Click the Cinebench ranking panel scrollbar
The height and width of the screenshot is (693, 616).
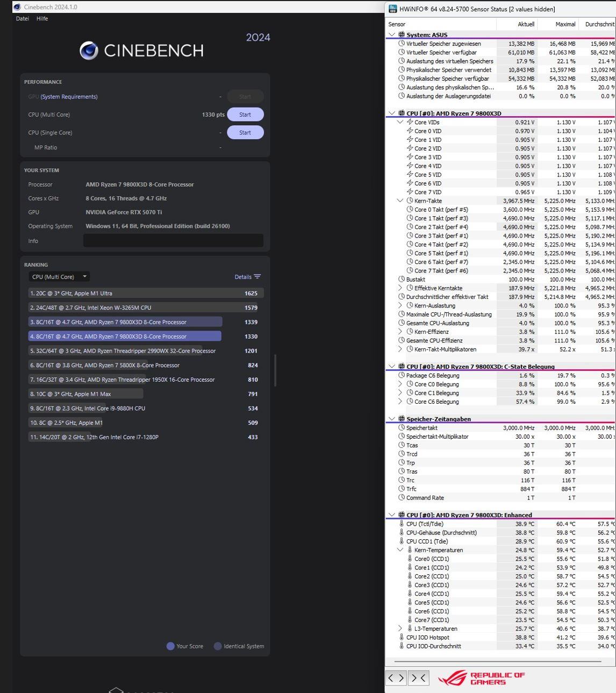point(275,370)
